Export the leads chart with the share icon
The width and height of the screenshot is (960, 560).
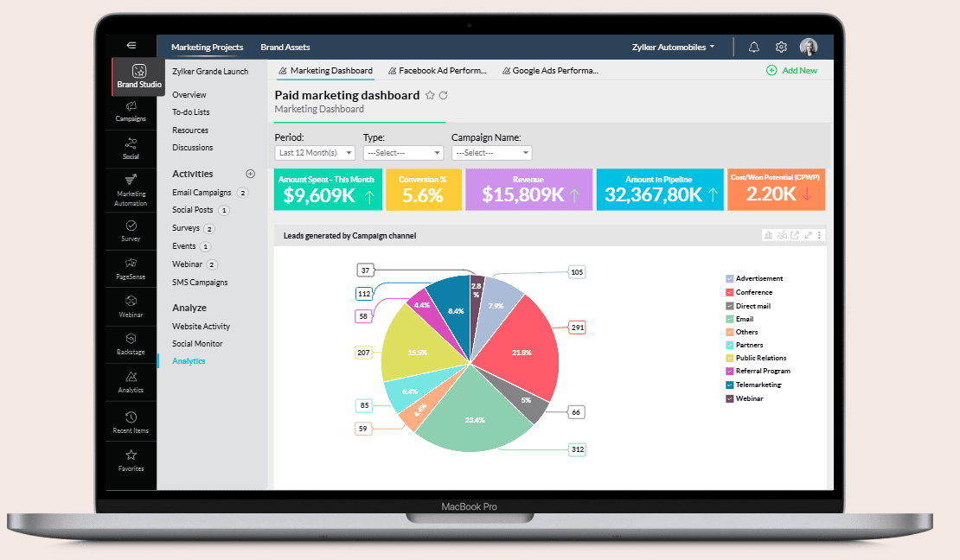coord(795,235)
